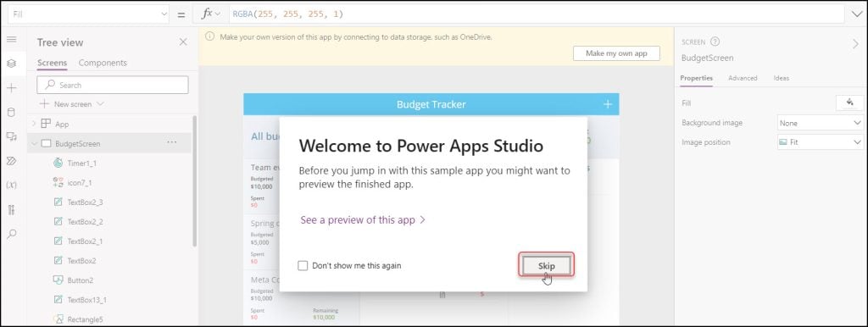Click the App grid icon in tree
Screen dimensions: 868x327
tap(46, 124)
